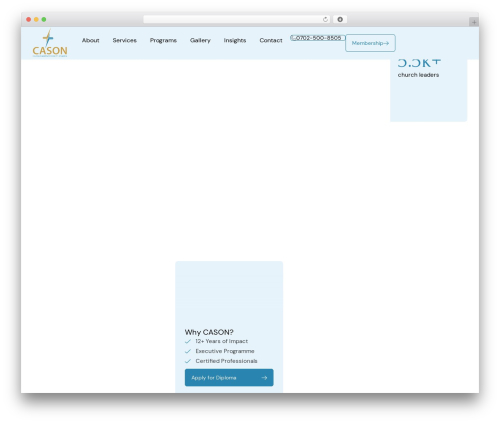Image resolution: width=500 pixels, height=423 pixels.
Task: Click the browser reload icon
Action: [325, 19]
